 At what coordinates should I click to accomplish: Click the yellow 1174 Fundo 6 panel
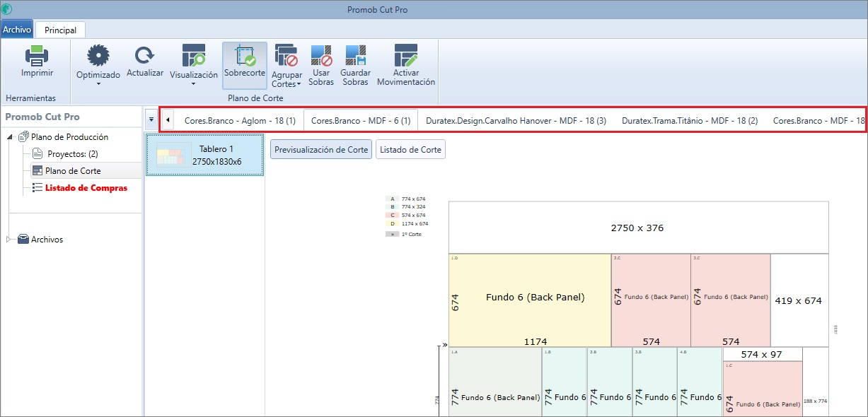530,300
